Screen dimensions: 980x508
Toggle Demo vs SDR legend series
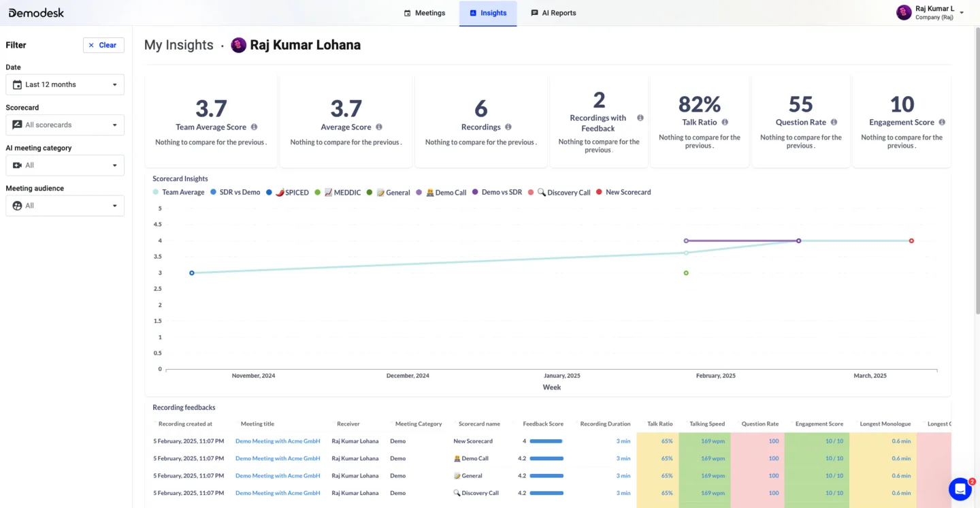[x=497, y=192]
